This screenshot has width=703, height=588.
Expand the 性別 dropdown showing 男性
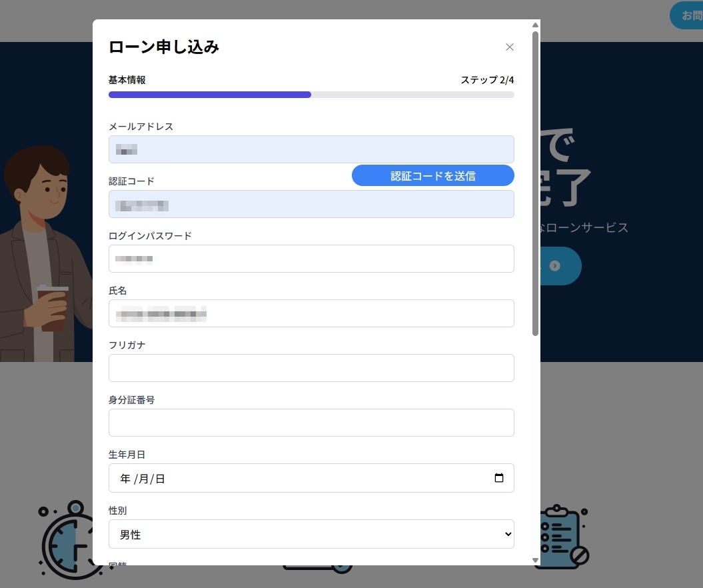click(x=311, y=534)
